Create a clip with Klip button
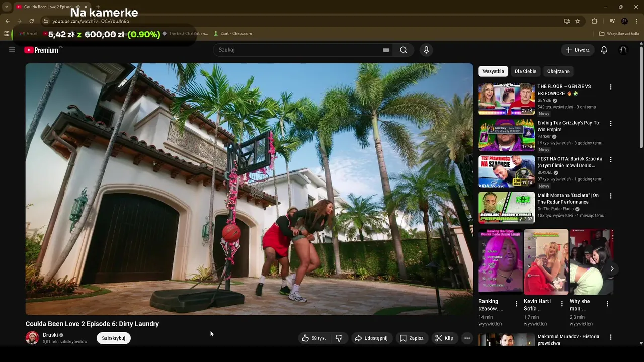Viewport: 644px width, 362px height. pos(444,338)
